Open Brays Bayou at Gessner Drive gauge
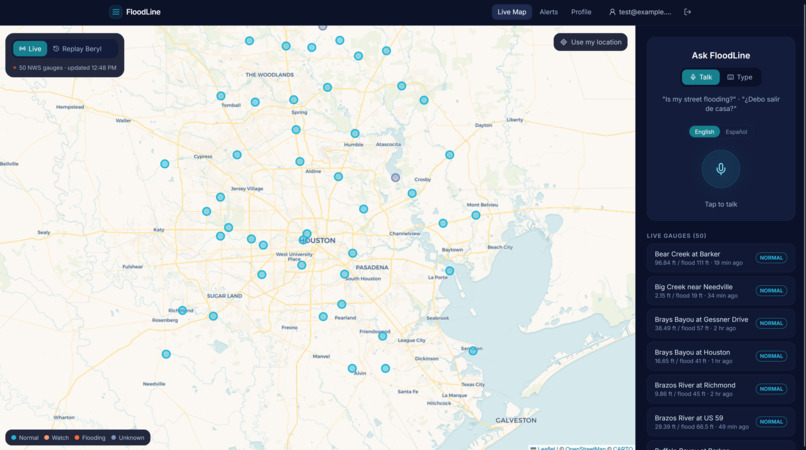The height and width of the screenshot is (450, 806). pyautogui.click(x=721, y=323)
